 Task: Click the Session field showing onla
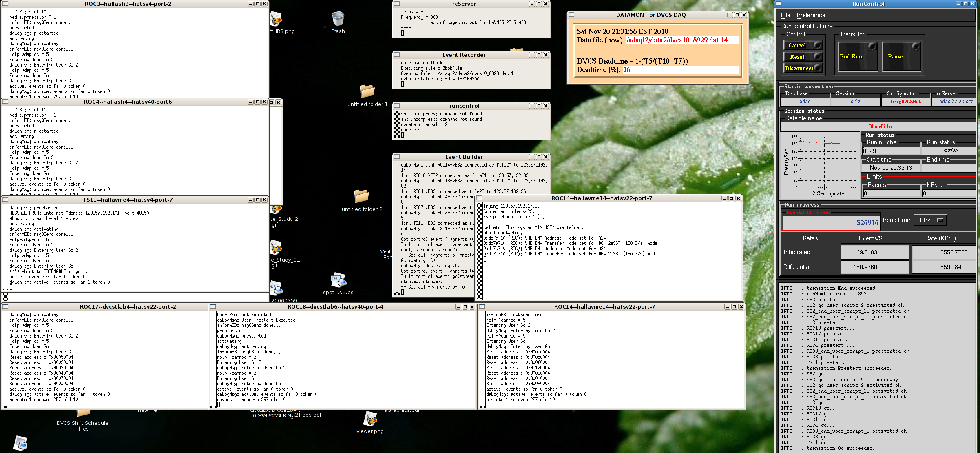[x=856, y=102]
